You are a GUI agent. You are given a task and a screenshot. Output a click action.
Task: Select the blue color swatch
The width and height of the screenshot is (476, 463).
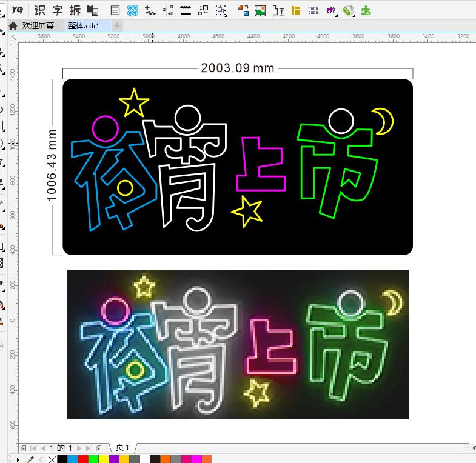(73, 459)
